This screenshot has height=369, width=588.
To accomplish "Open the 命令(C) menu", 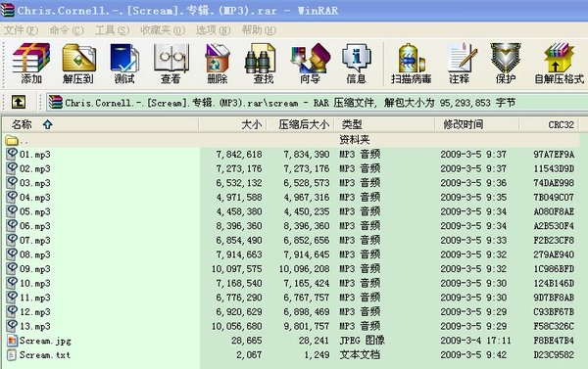I will (x=67, y=30).
